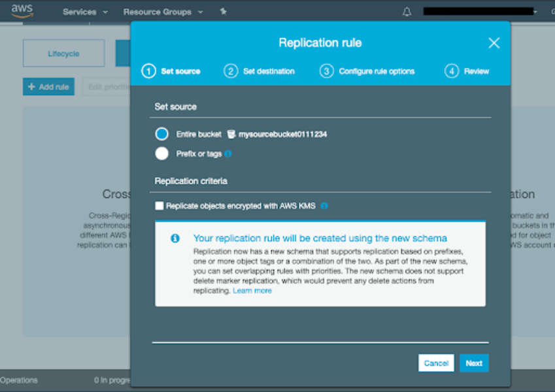
Task: Click step 4 circle icon
Action: [452, 71]
